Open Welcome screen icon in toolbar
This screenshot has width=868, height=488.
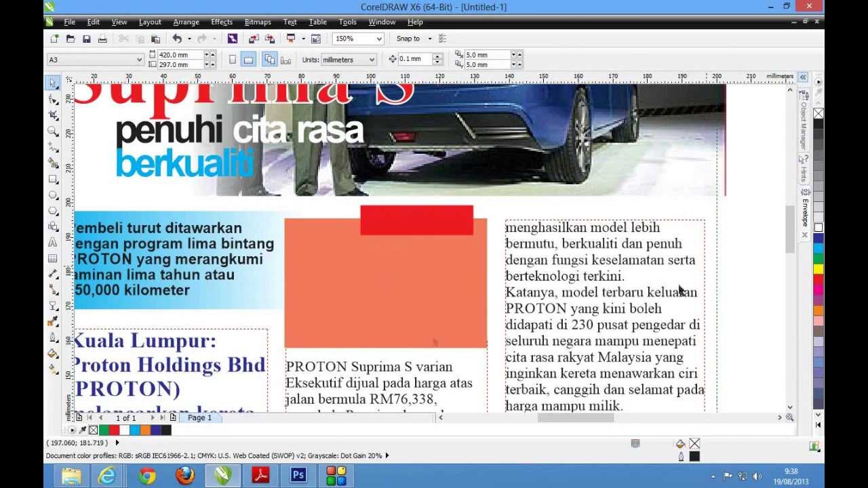coord(316,39)
